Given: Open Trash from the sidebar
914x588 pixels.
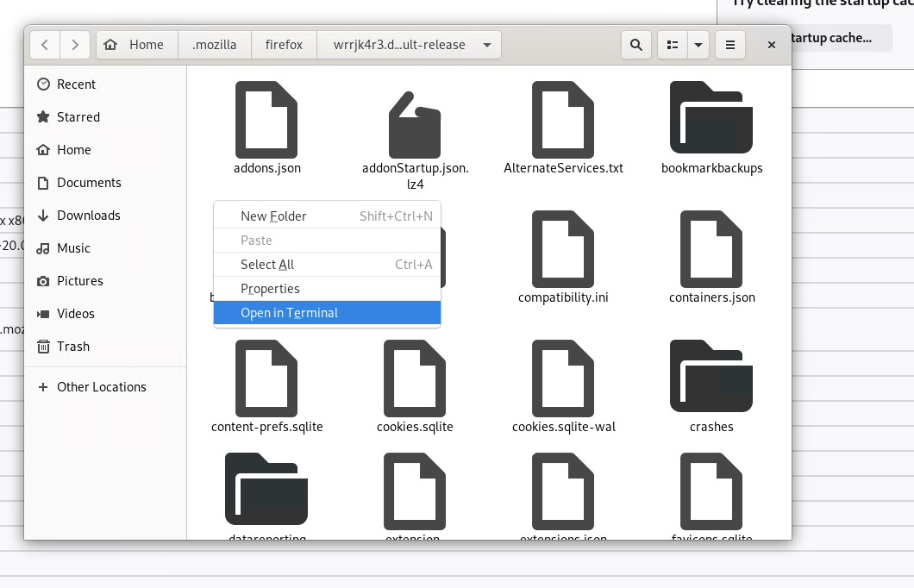Looking at the screenshot, I should pos(72,347).
